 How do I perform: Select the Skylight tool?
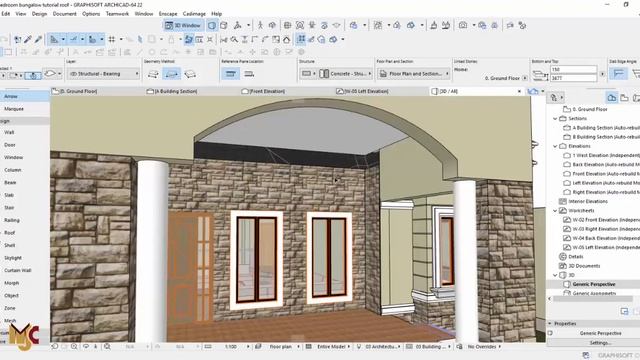(24, 258)
